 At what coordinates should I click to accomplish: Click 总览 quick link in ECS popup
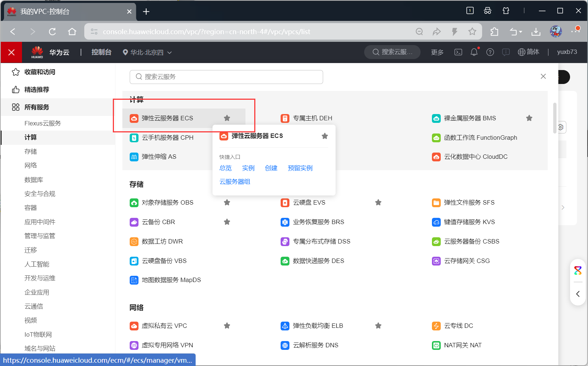coord(226,168)
